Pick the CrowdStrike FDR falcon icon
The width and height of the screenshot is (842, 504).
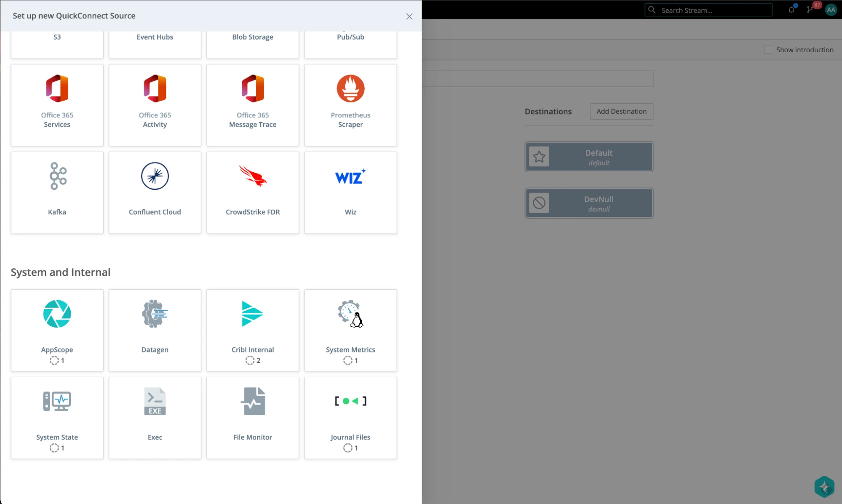click(x=253, y=176)
